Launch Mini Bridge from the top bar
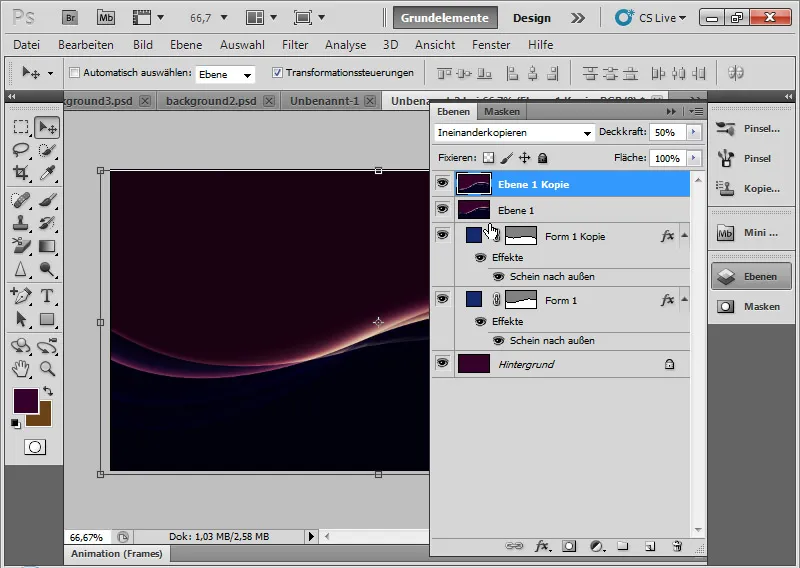This screenshot has width=800, height=568. pos(106,18)
